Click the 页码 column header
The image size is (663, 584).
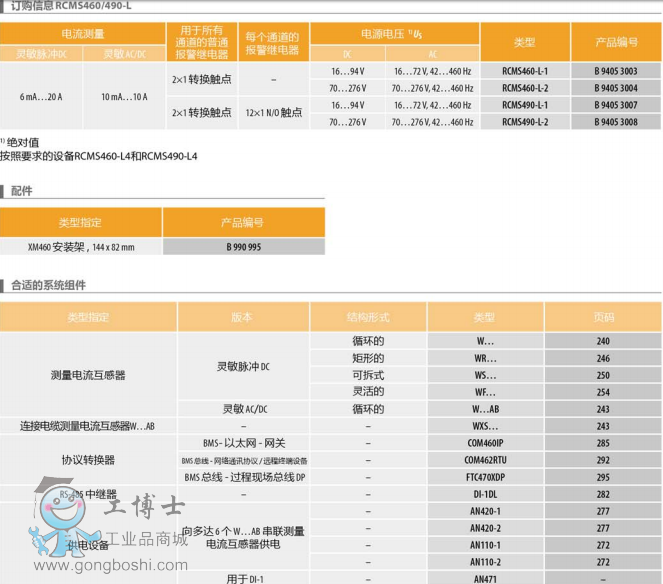point(603,316)
